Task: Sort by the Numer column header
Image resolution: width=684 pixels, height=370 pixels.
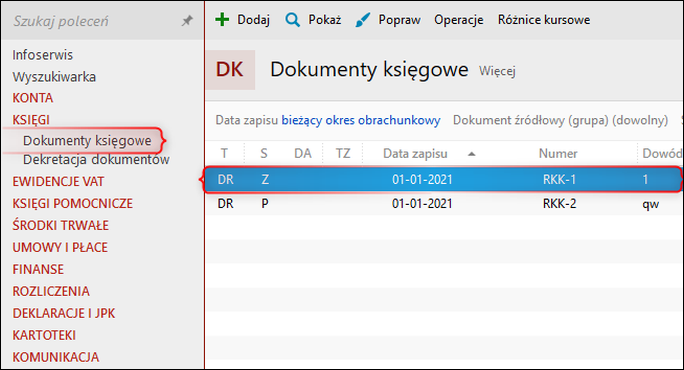Action: (558, 154)
